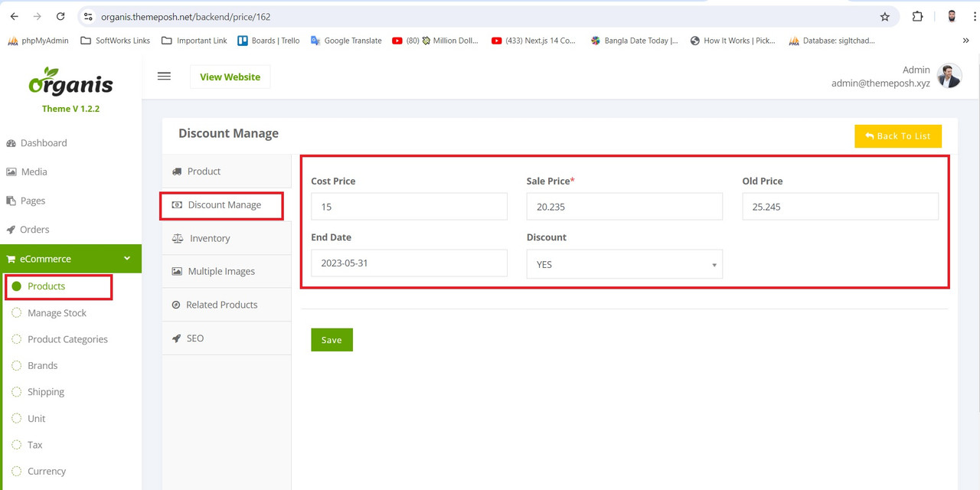
Task: Select Manage Stock submenu item
Action: click(57, 313)
